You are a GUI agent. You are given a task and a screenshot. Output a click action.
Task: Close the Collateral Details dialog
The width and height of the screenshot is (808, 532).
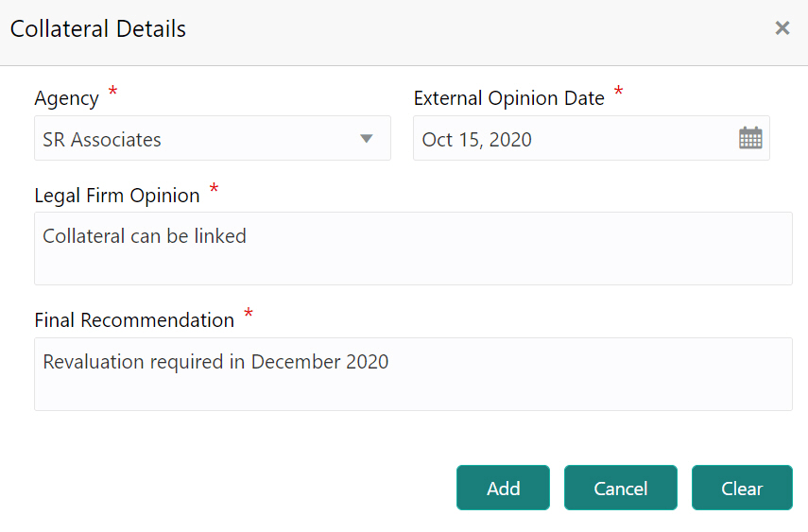point(782,28)
